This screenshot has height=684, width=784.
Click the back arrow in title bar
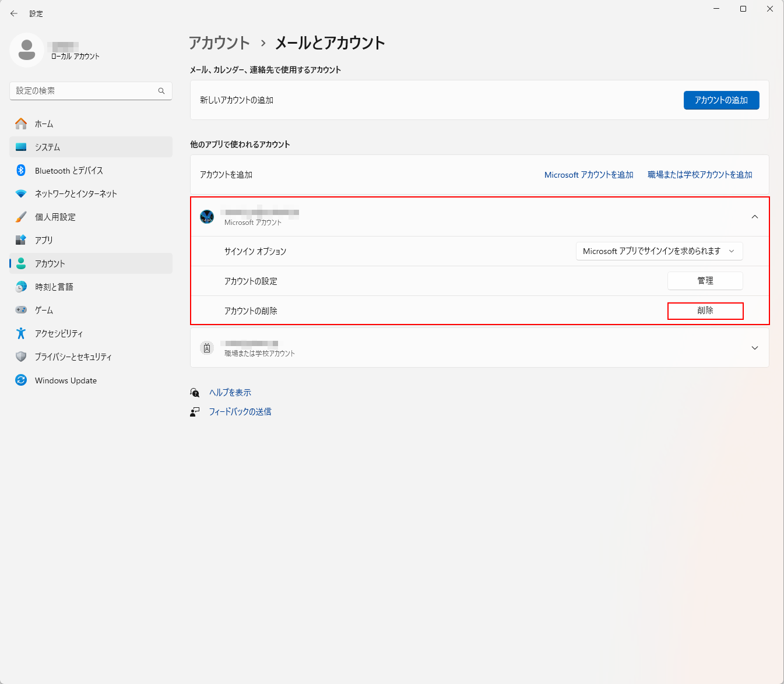click(x=14, y=13)
